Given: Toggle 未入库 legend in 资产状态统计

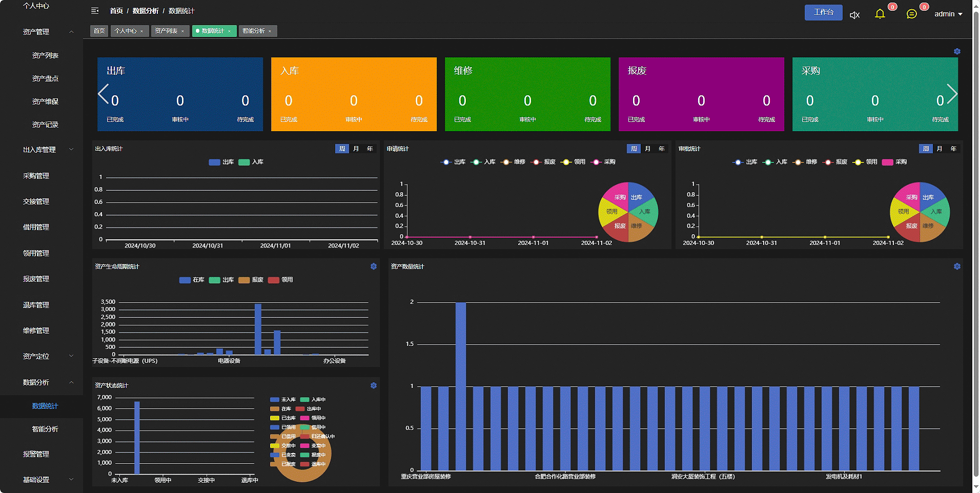Looking at the screenshot, I should [283, 400].
